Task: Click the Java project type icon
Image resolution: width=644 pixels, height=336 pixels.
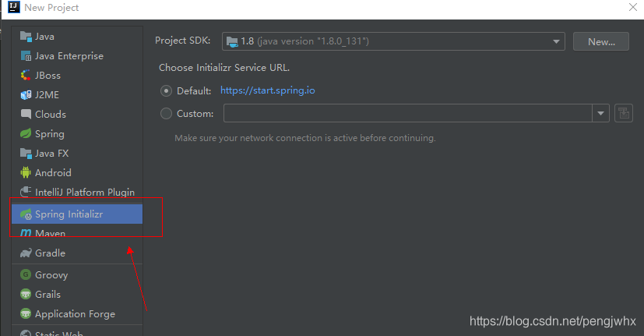Action: [x=26, y=37]
